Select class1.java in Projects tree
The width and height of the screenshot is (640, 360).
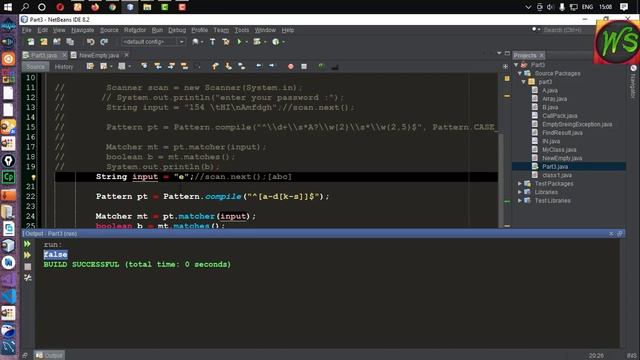click(557, 175)
